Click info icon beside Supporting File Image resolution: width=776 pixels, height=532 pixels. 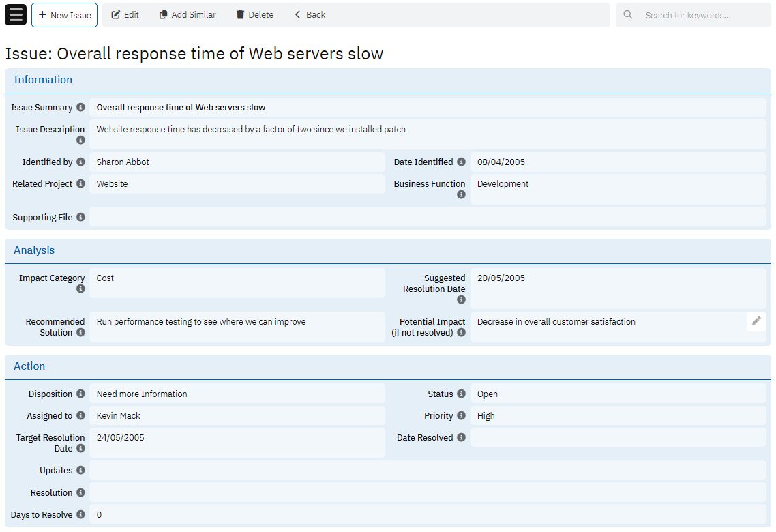[80, 218]
